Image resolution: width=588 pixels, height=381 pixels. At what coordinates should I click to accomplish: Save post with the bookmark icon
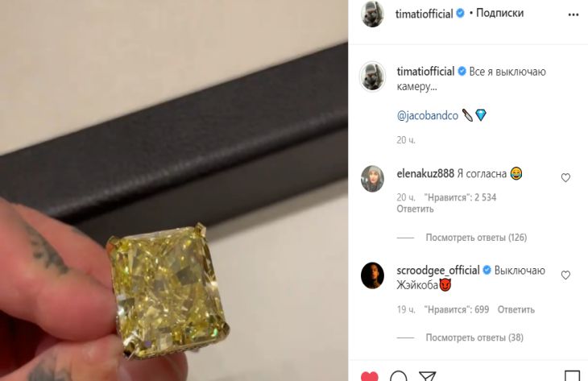tap(572, 376)
